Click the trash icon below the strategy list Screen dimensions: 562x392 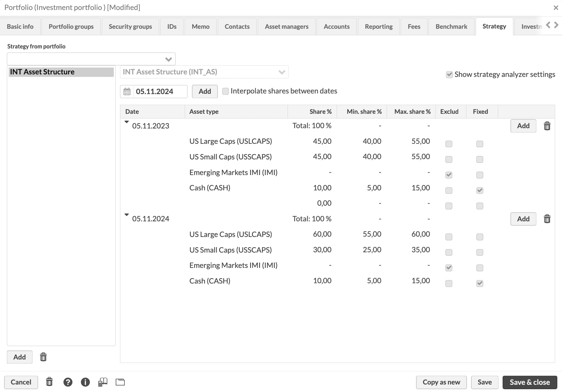click(x=43, y=357)
